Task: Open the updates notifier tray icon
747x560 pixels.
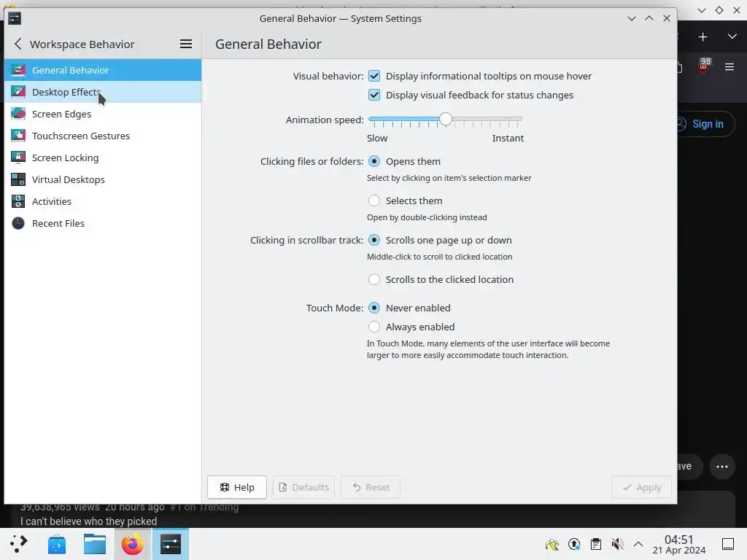Action: [574, 544]
